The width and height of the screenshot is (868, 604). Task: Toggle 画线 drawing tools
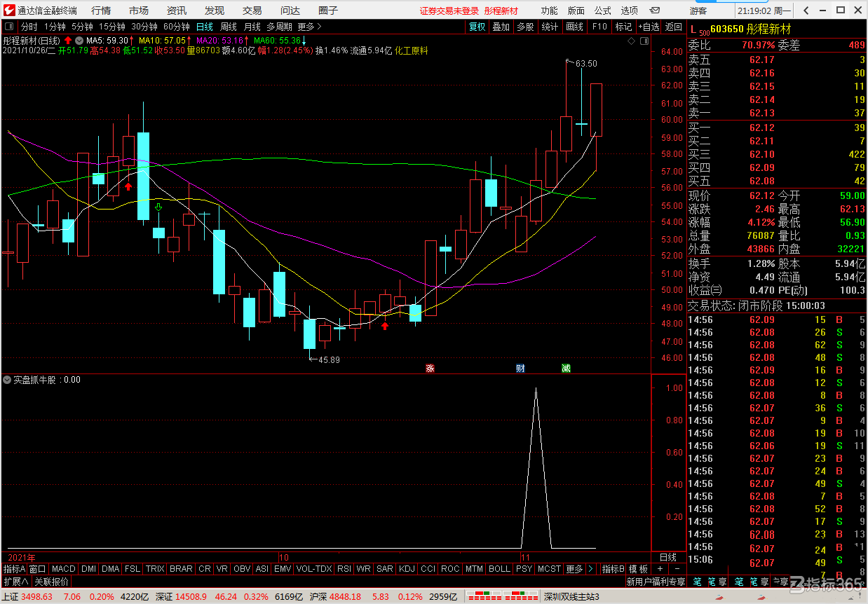574,27
